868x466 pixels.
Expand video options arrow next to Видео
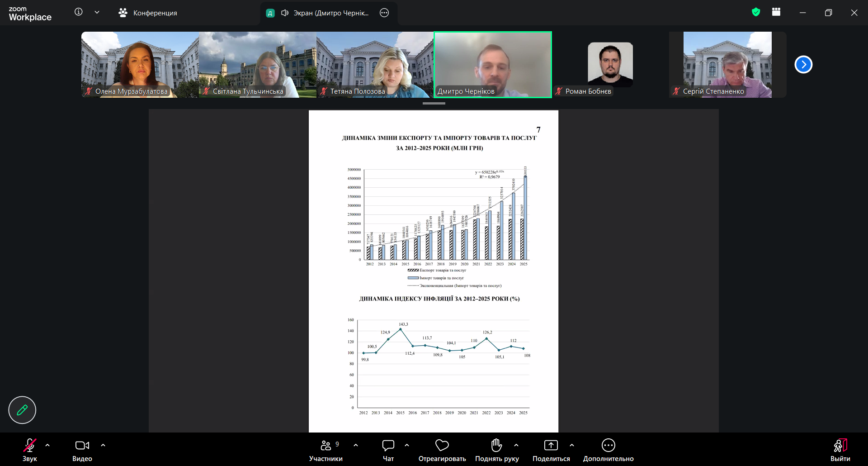(103, 445)
